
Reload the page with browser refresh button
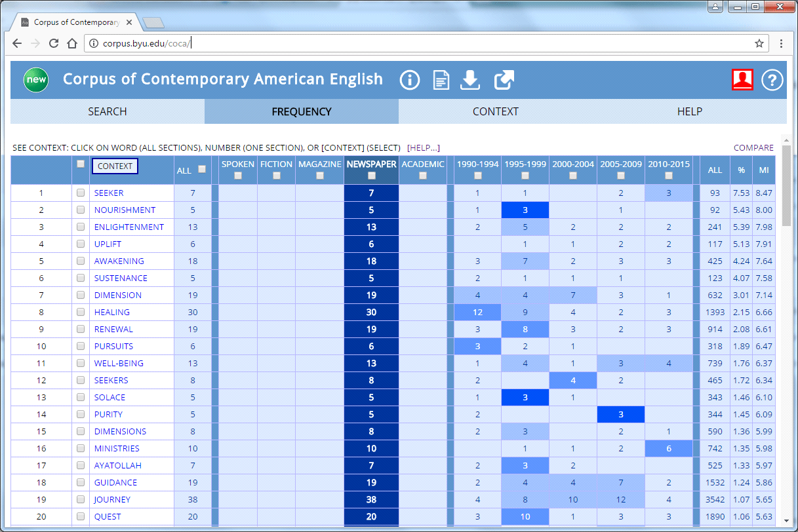click(54, 44)
